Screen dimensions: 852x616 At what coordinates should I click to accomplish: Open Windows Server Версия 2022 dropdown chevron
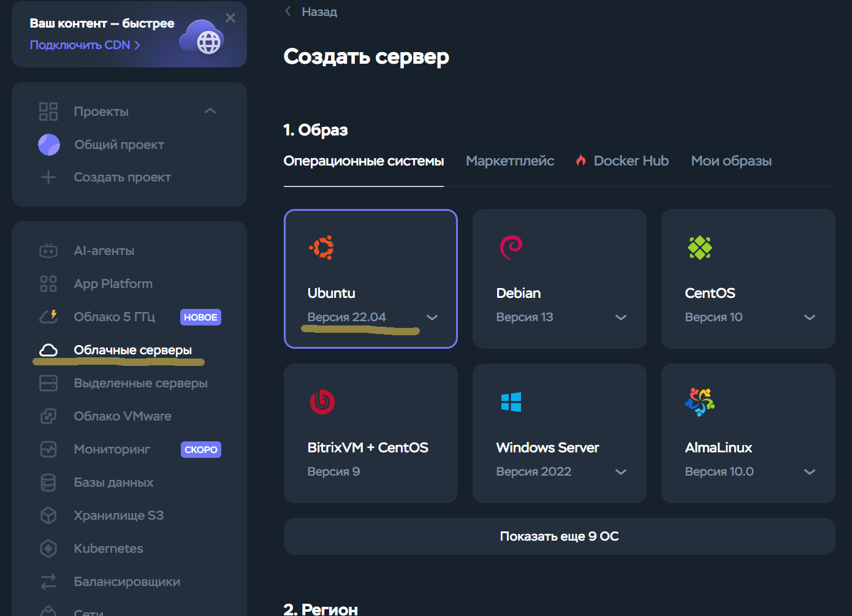tap(621, 472)
